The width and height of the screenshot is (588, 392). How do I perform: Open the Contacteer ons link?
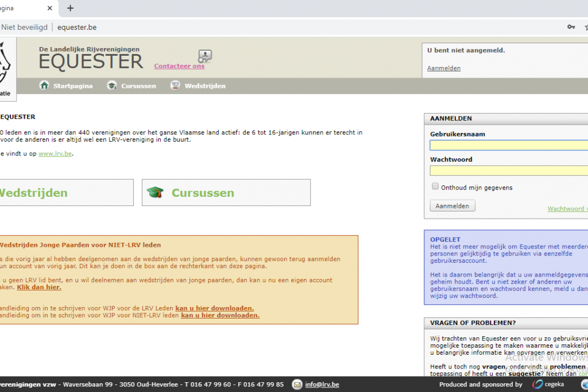coord(179,67)
